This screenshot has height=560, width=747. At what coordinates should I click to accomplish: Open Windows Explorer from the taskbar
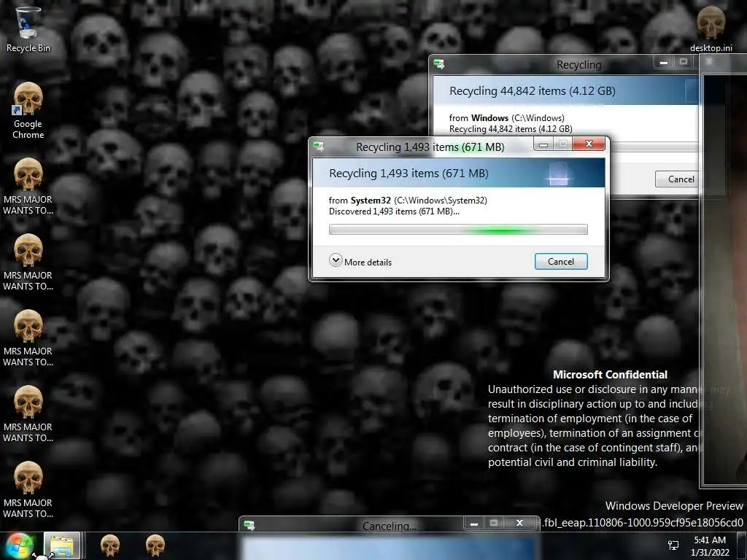click(61, 545)
